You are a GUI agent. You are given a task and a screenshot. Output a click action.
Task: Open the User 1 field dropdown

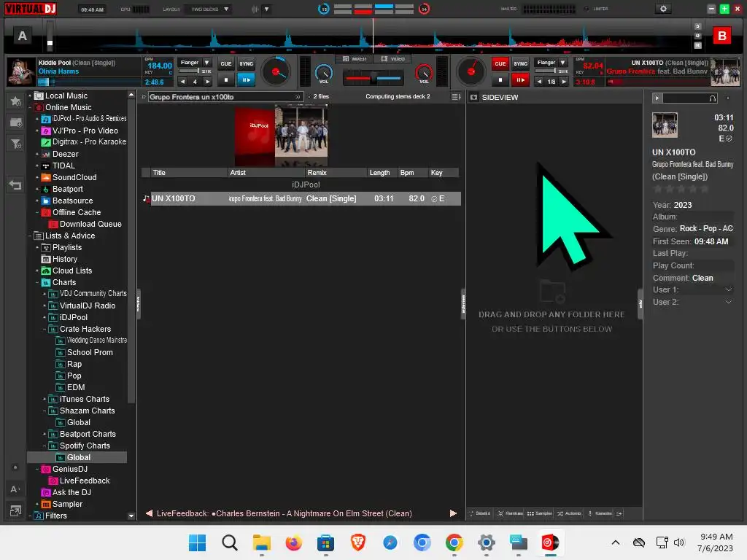point(728,289)
